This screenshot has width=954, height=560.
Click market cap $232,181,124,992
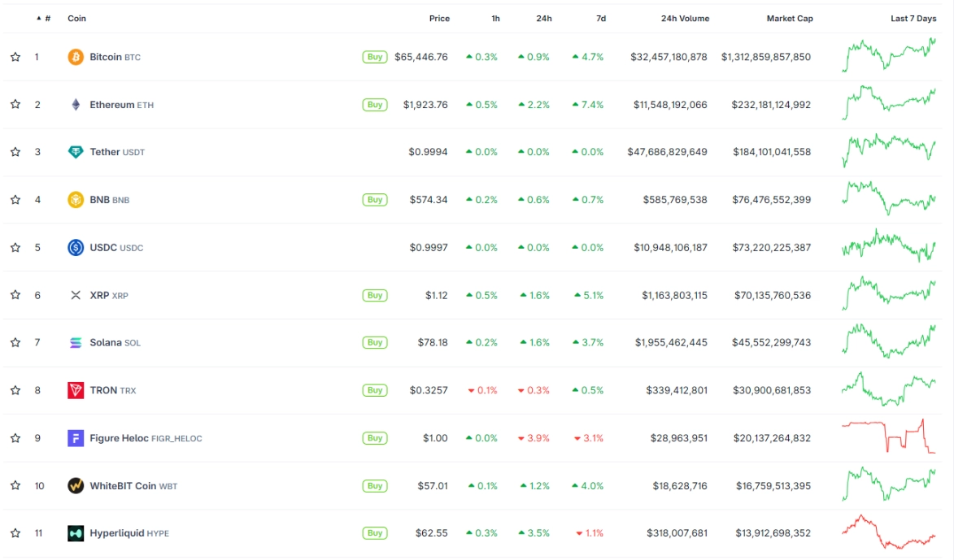(771, 105)
